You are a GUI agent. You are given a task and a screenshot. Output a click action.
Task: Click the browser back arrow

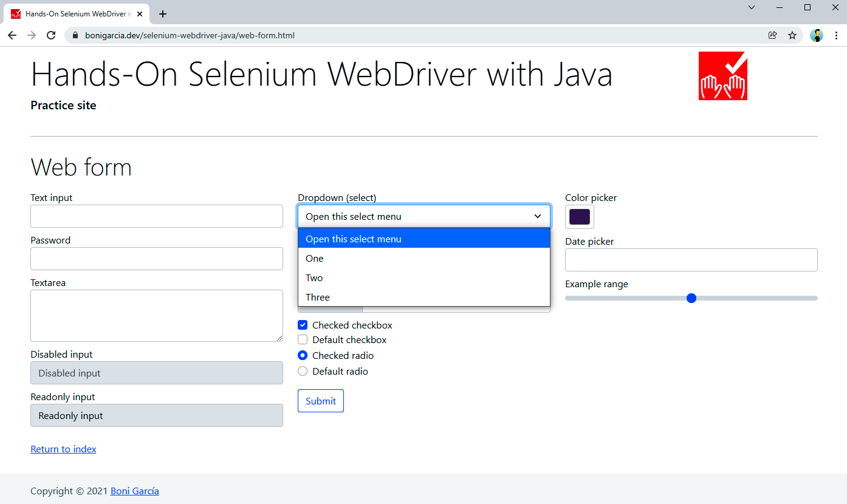point(12,35)
